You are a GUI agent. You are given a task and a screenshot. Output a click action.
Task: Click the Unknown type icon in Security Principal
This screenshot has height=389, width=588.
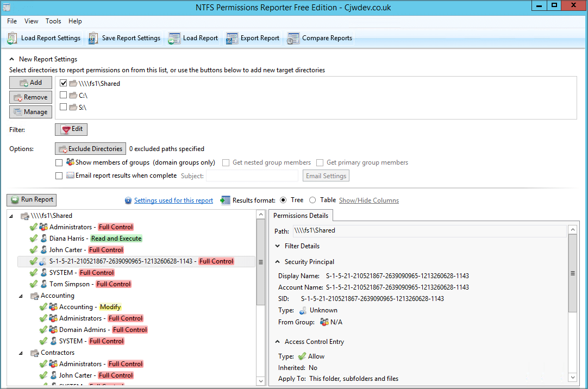pos(303,310)
